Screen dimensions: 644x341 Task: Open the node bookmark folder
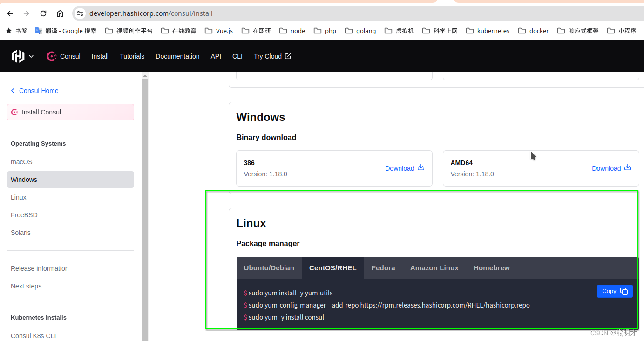pyautogui.click(x=292, y=31)
